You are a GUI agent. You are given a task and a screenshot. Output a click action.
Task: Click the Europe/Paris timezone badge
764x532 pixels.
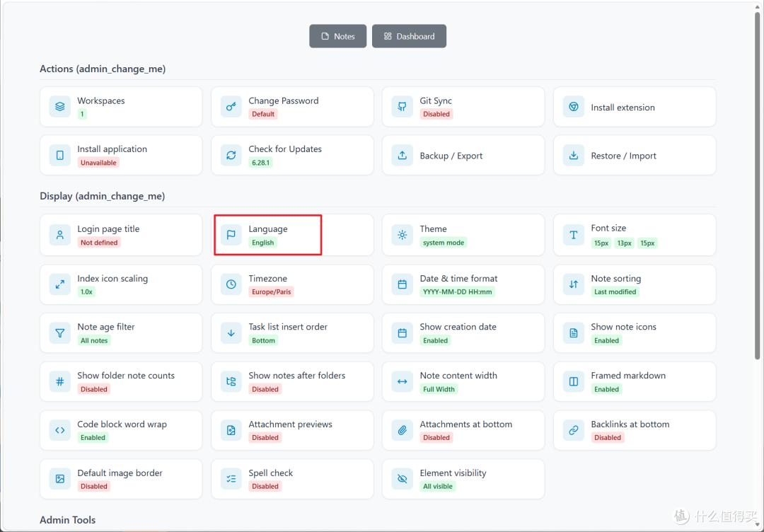tap(272, 291)
